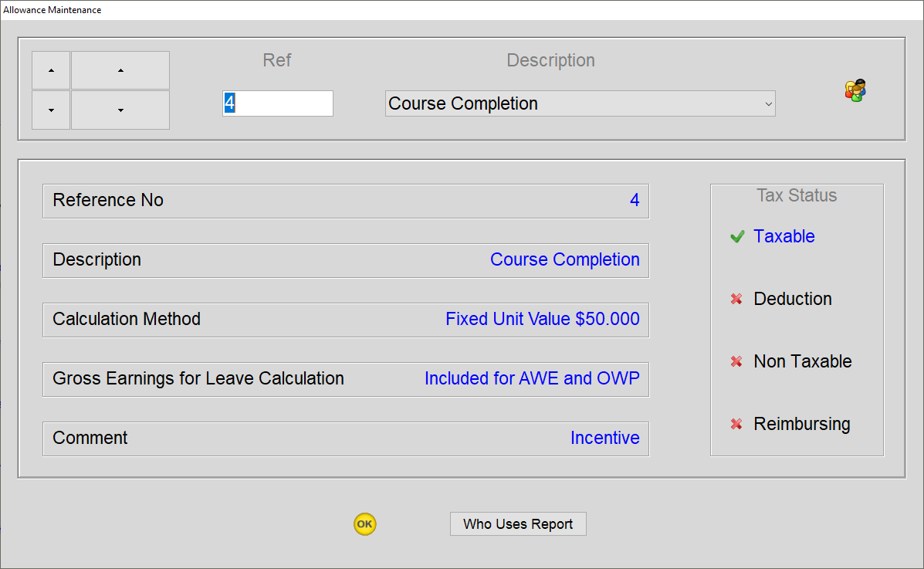The image size is (924, 569).
Task: Open the Who Uses Report
Action: 518,524
